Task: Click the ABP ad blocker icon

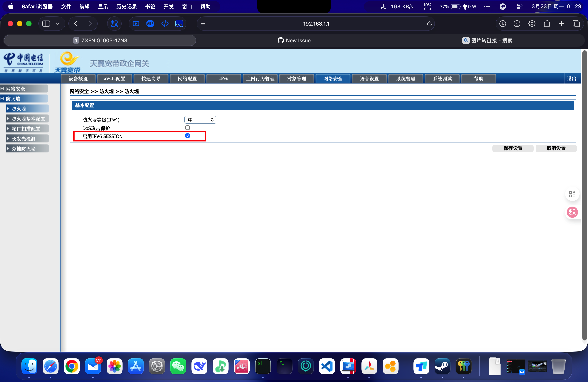Action: (x=150, y=24)
